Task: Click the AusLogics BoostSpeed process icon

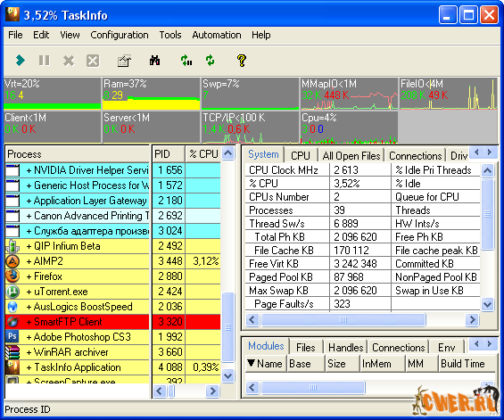Action: [12, 307]
